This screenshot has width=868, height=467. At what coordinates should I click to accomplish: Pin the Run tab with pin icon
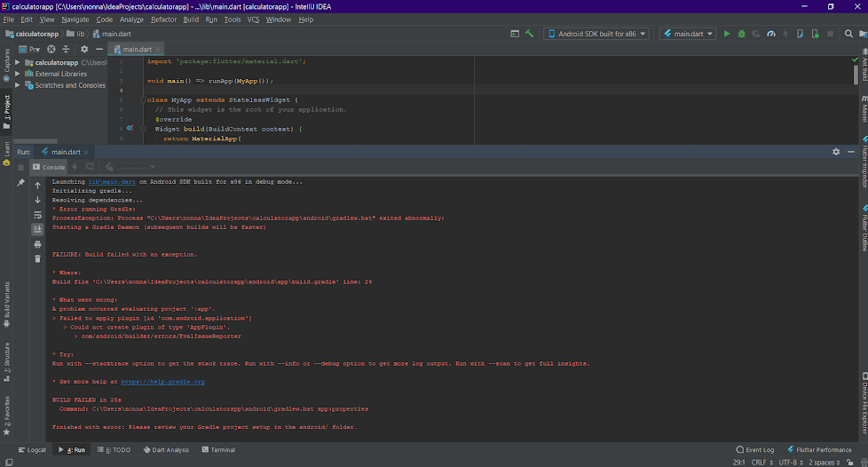click(x=20, y=182)
